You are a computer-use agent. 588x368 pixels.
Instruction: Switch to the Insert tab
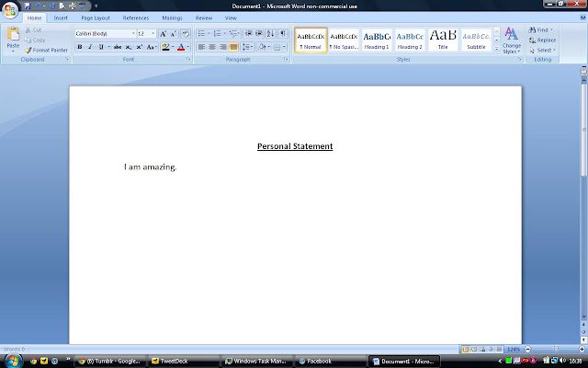pyautogui.click(x=61, y=18)
